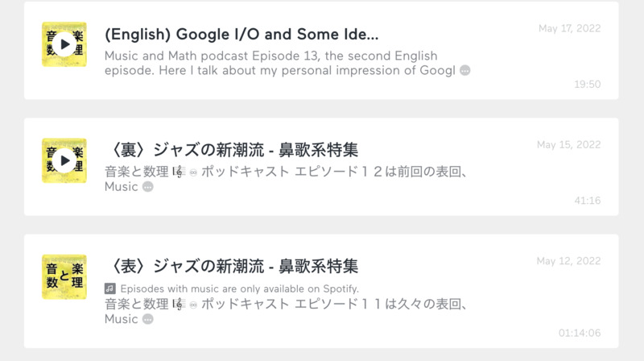
Task: Click the May 15, 2022 date
Action: click(569, 145)
